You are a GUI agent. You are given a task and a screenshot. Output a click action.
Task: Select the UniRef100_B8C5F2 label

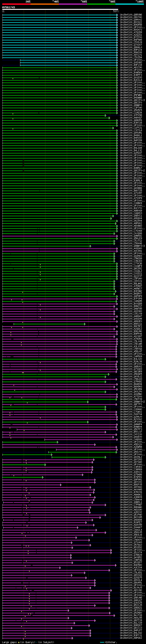pyautogui.click(x=131, y=326)
